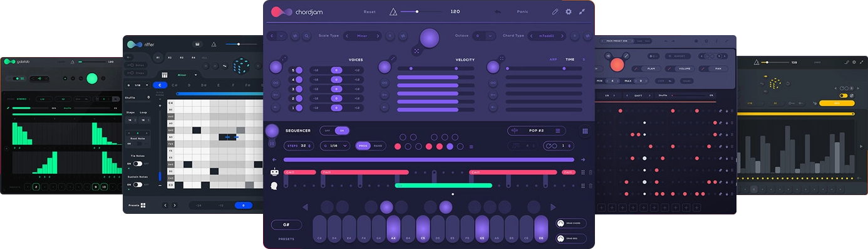Toggle voice 5 on/off button
The width and height of the screenshot is (868, 249).
pos(299,70)
